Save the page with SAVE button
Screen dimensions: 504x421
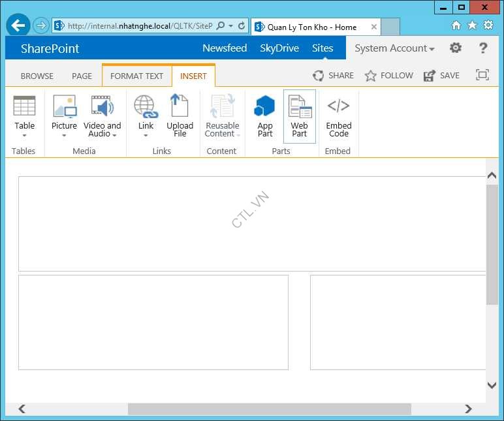pyautogui.click(x=441, y=76)
